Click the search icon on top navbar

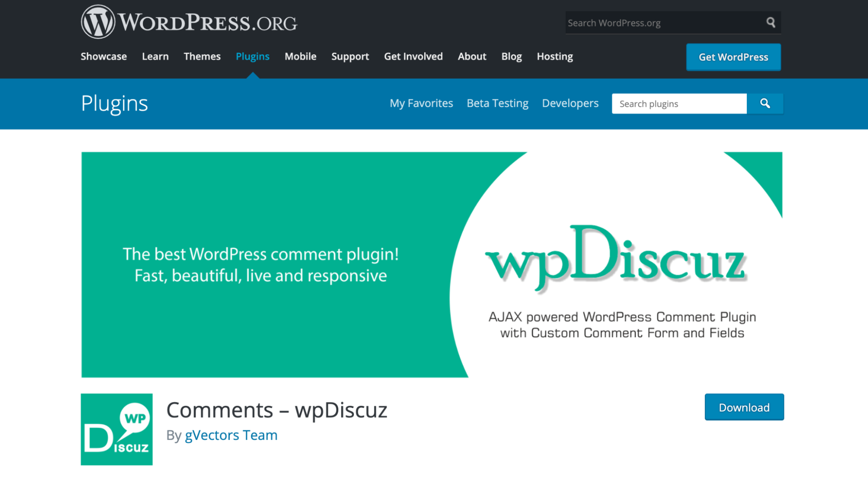(771, 23)
